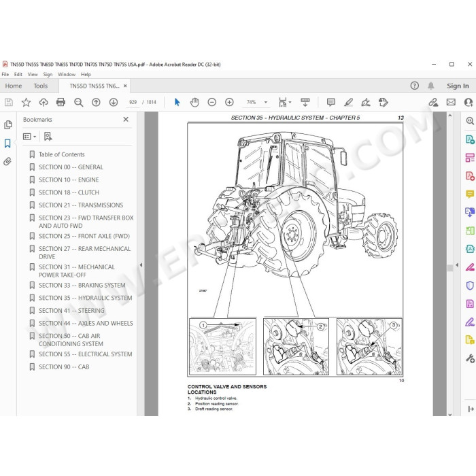Viewport: 476px width, 476px height.
Task: Find current bookmark icon
Action: pyautogui.click(x=48, y=137)
